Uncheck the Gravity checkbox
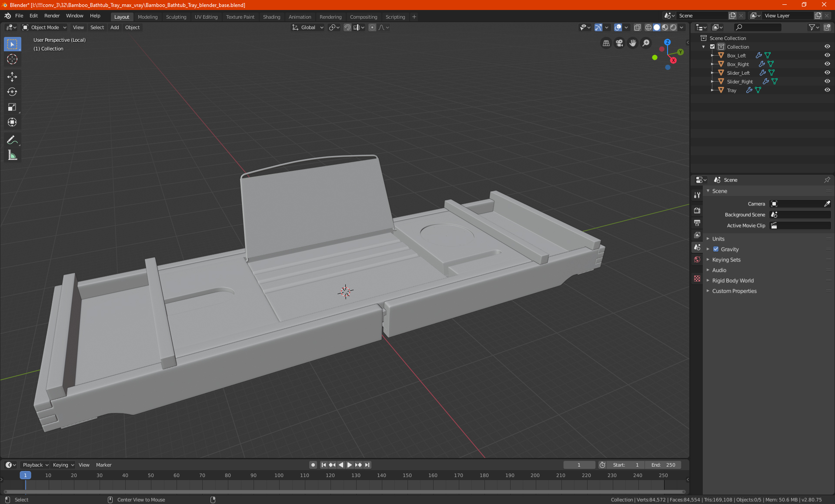835x504 pixels. [716, 249]
